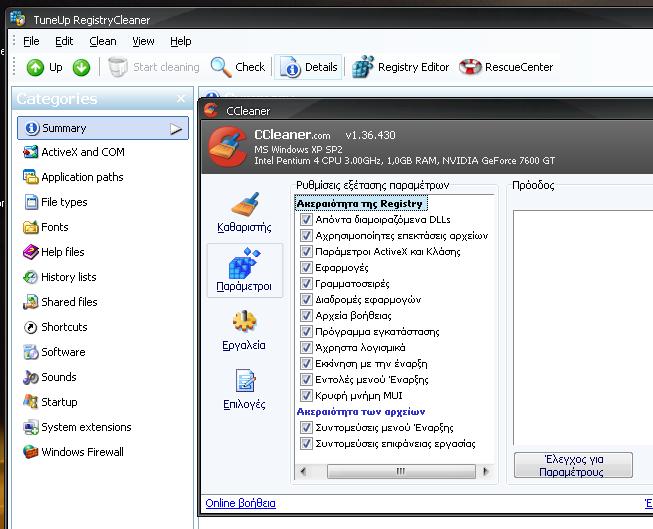This screenshot has width=653, height=529.
Task: Select the File types category
Action: pos(55,202)
